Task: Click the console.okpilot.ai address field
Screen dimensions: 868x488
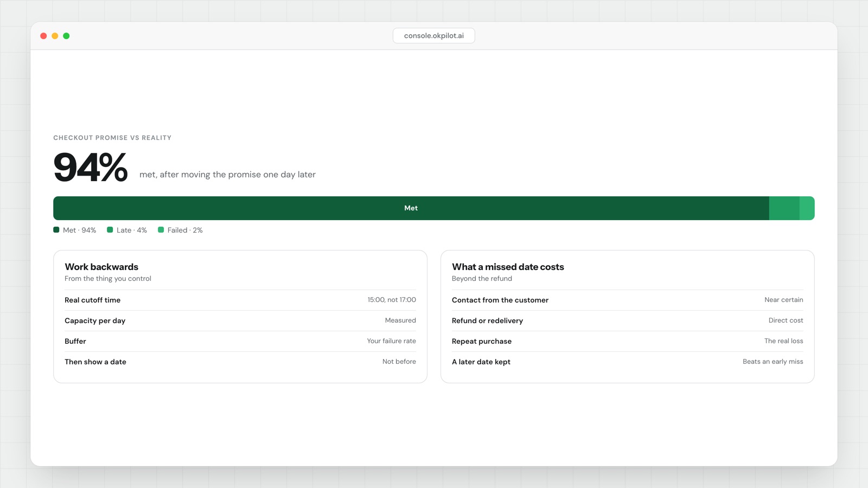Action: click(x=433, y=36)
